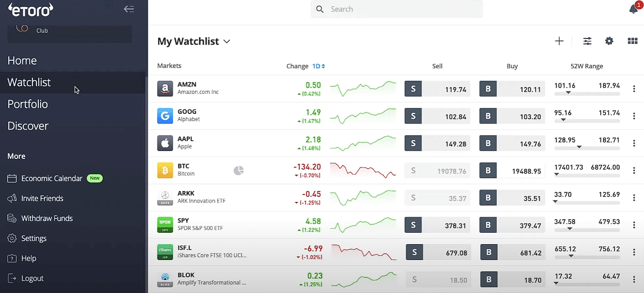Open more options for BTC row

(x=634, y=170)
